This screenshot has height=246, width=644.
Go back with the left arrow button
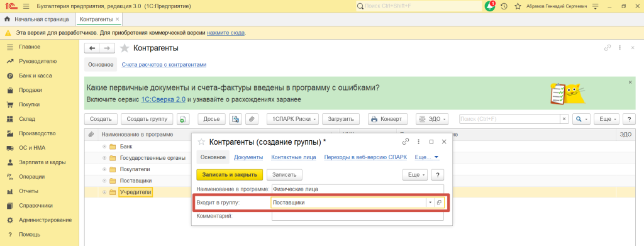(x=92, y=48)
